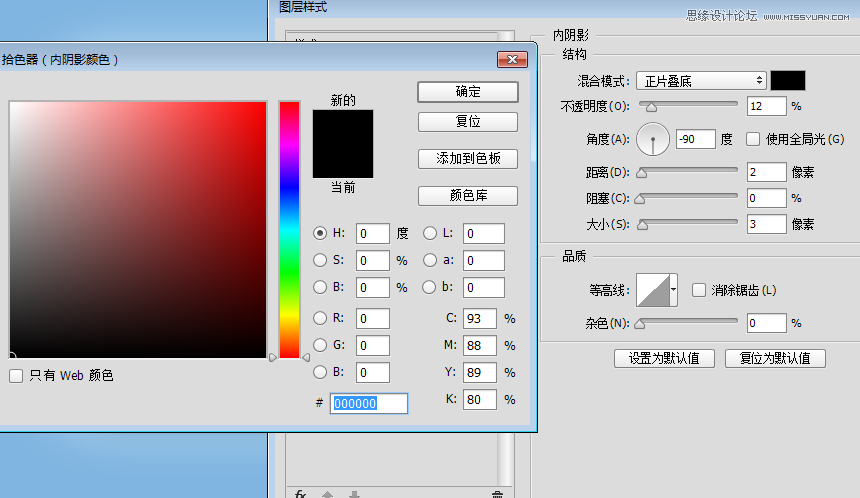860x498 pixels.
Task: Enable the 只有 Web 颜色 checkbox
Action: point(16,376)
